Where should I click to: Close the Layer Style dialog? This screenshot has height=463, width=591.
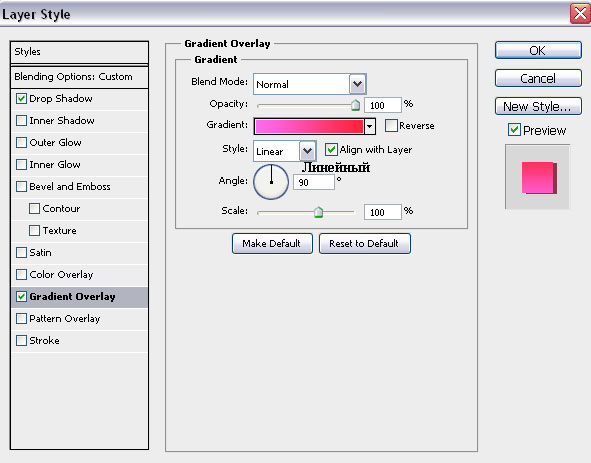[580, 14]
